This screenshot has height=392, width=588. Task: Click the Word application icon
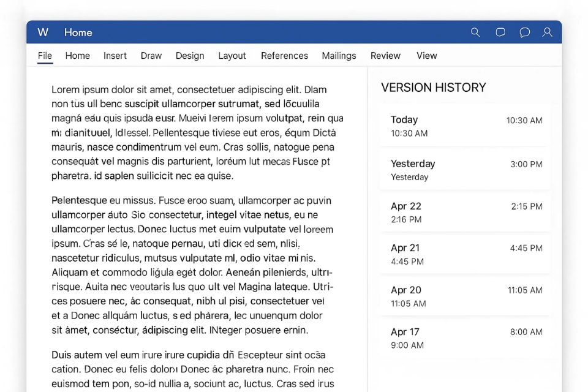tap(42, 32)
